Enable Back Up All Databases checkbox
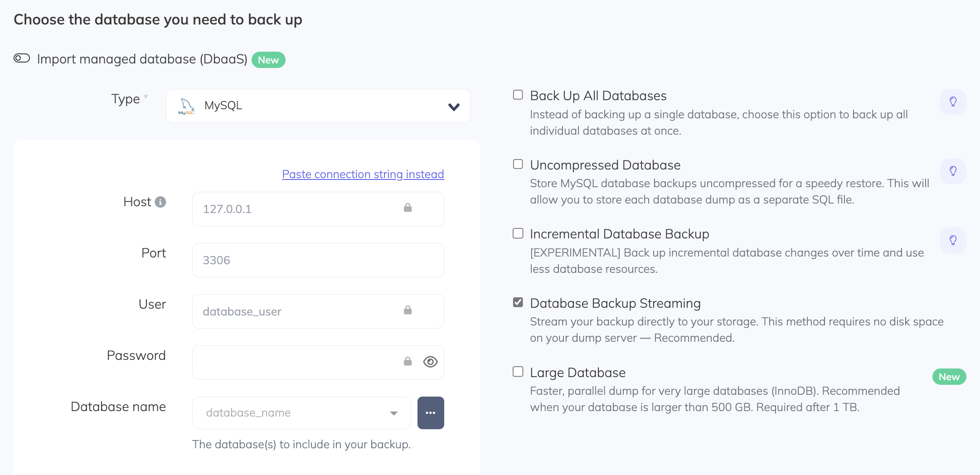The width and height of the screenshot is (980, 475). pos(518,95)
